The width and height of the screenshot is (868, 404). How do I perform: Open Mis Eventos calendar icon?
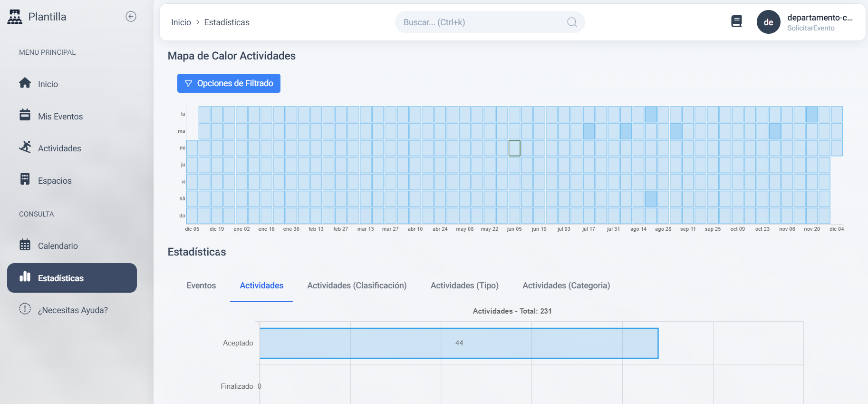coord(25,115)
